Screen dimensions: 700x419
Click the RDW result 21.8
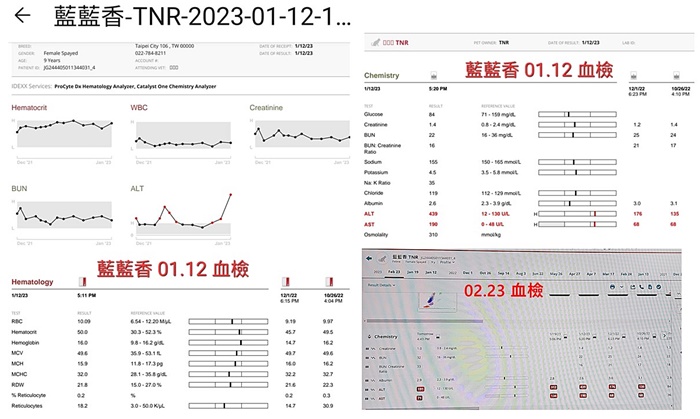83,385
